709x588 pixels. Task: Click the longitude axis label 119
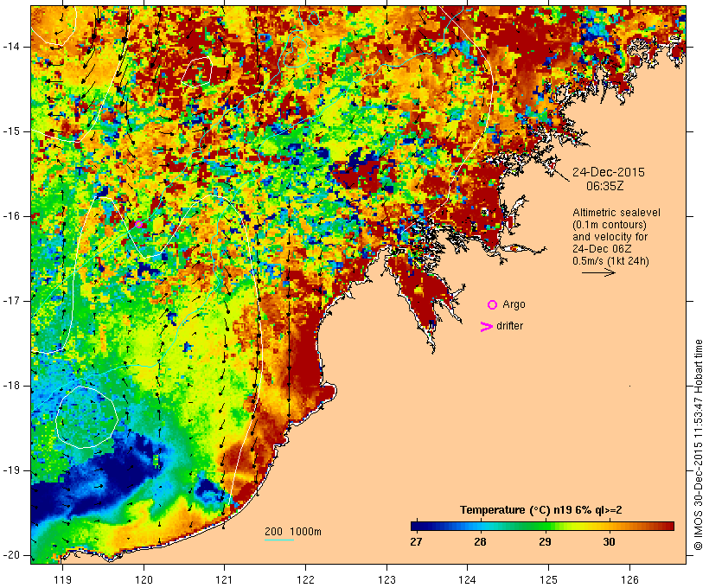click(x=62, y=579)
